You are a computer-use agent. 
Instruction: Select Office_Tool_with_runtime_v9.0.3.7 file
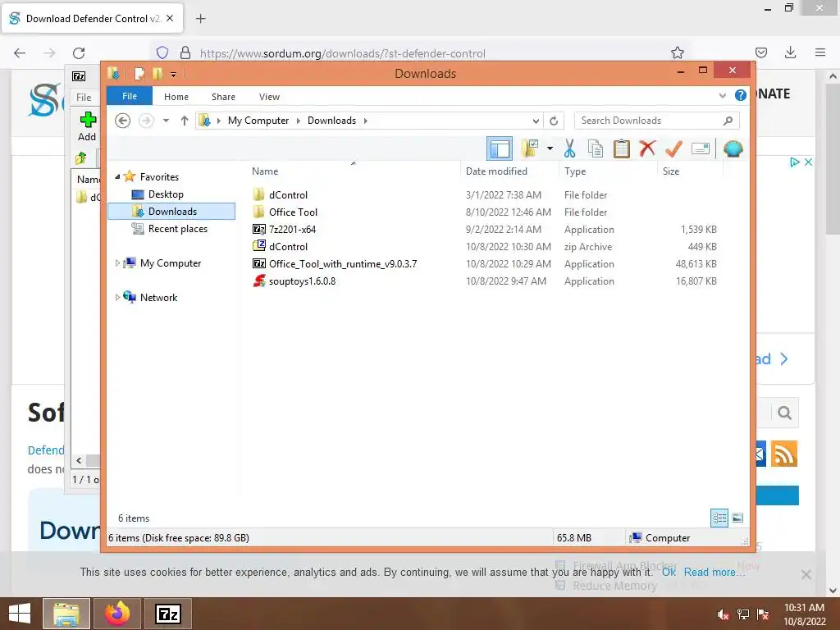pos(343,264)
